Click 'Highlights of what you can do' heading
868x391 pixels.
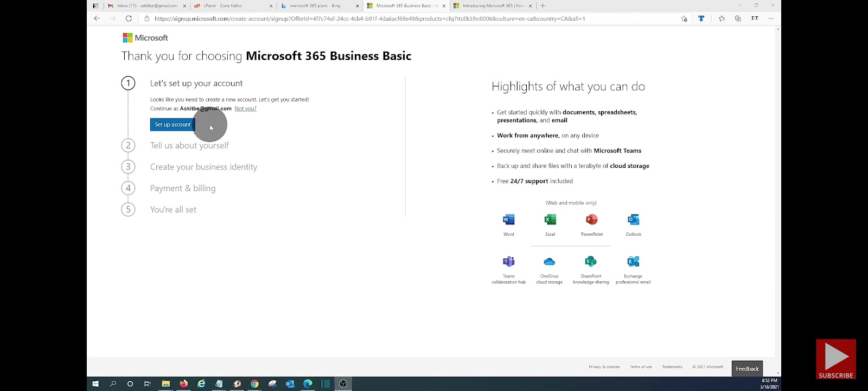[x=568, y=86]
